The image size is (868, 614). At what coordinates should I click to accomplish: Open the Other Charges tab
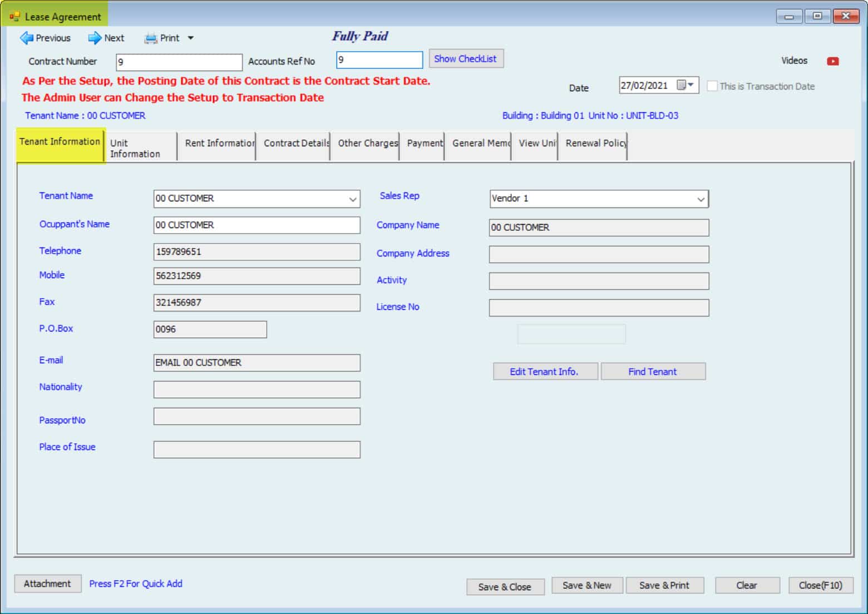[x=365, y=146]
